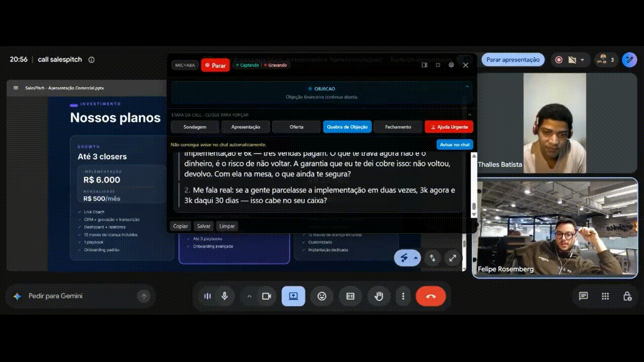Open the dropdown arrow beside the camera-off indicator
The height and width of the screenshot is (362, 644).
(582, 60)
